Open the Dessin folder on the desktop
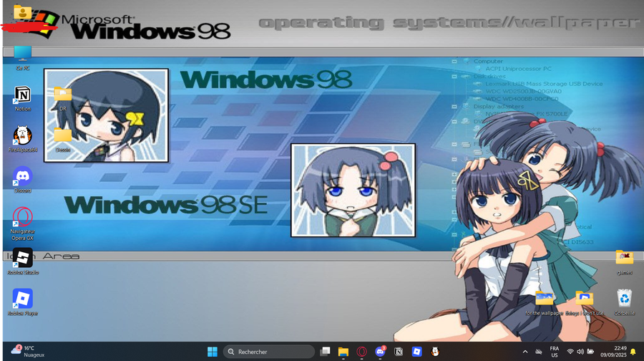This screenshot has height=361, width=644. pyautogui.click(x=63, y=140)
